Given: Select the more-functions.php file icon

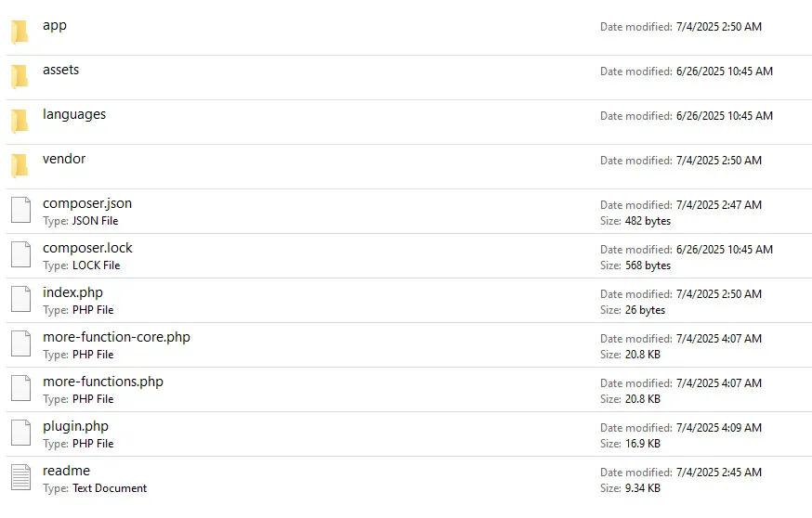Looking at the screenshot, I should (20, 388).
